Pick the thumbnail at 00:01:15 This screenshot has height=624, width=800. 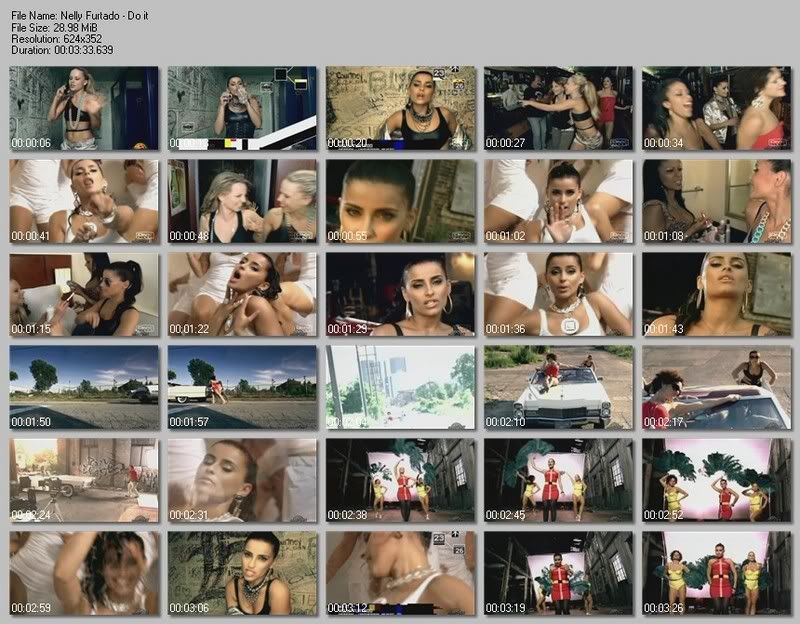coord(84,294)
